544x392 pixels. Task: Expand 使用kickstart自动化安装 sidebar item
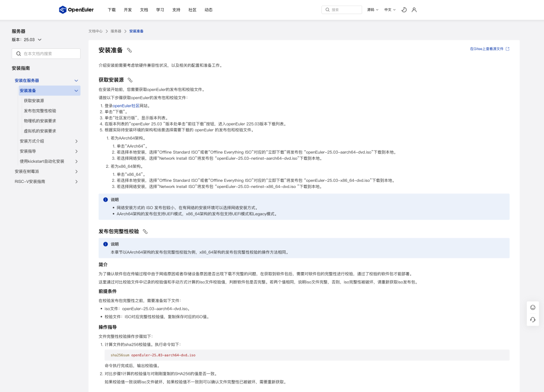pyautogui.click(x=77, y=161)
